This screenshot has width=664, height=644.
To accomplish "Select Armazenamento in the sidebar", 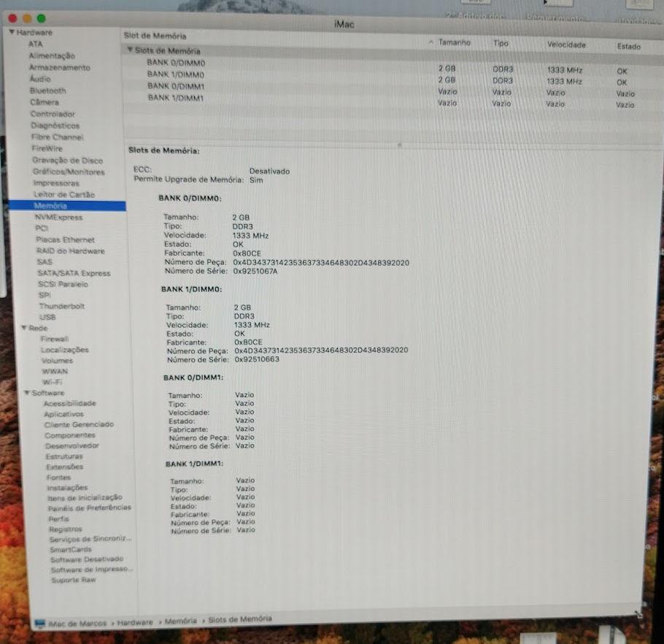I will (x=60, y=68).
